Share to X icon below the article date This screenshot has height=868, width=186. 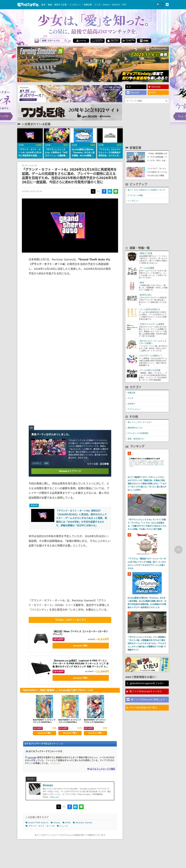[93, 191]
